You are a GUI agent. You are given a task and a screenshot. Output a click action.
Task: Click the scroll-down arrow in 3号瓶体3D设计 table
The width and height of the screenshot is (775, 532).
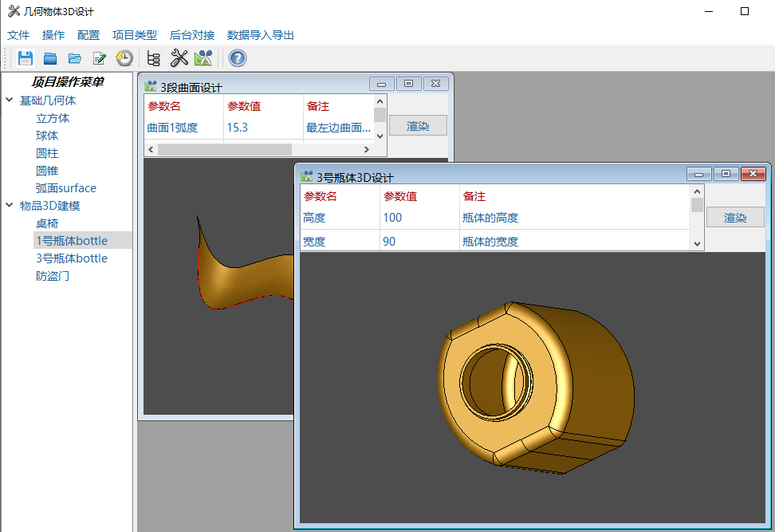[x=697, y=243]
